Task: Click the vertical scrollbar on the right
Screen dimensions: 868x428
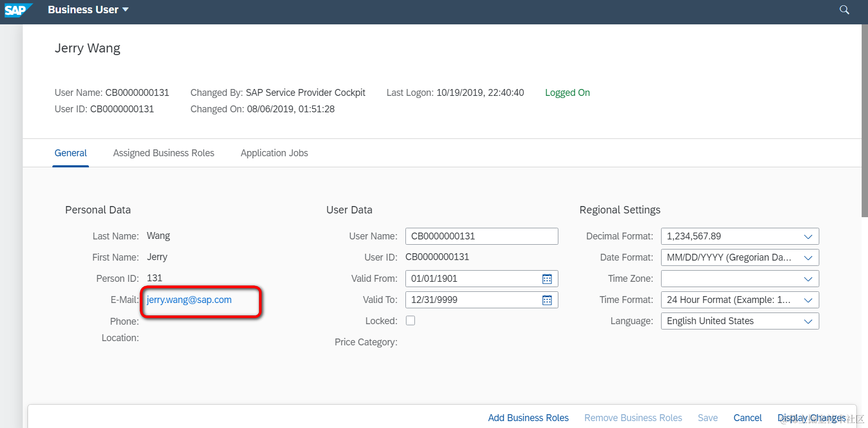Action: click(x=865, y=121)
